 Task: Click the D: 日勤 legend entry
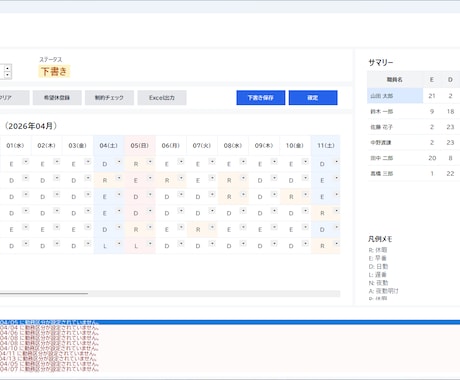click(378, 266)
